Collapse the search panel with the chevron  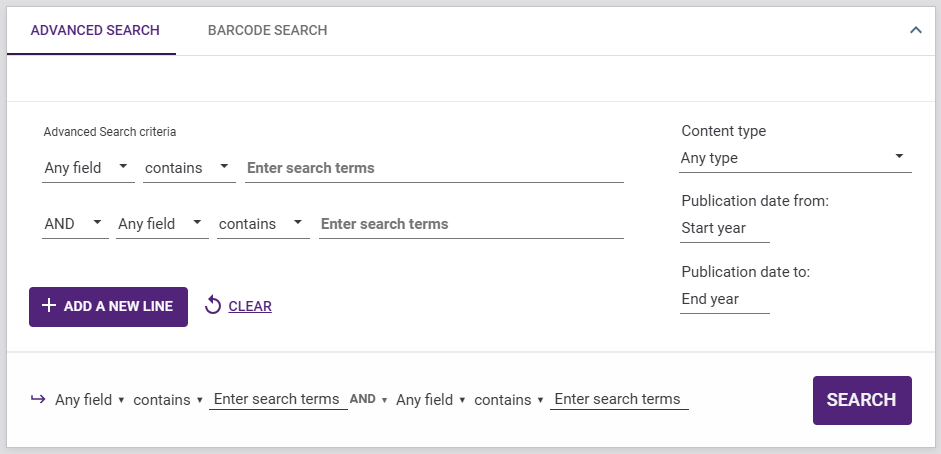(915, 30)
